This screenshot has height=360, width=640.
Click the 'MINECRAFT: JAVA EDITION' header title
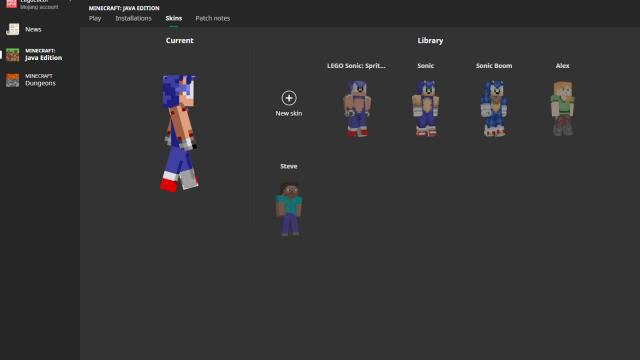click(124, 8)
